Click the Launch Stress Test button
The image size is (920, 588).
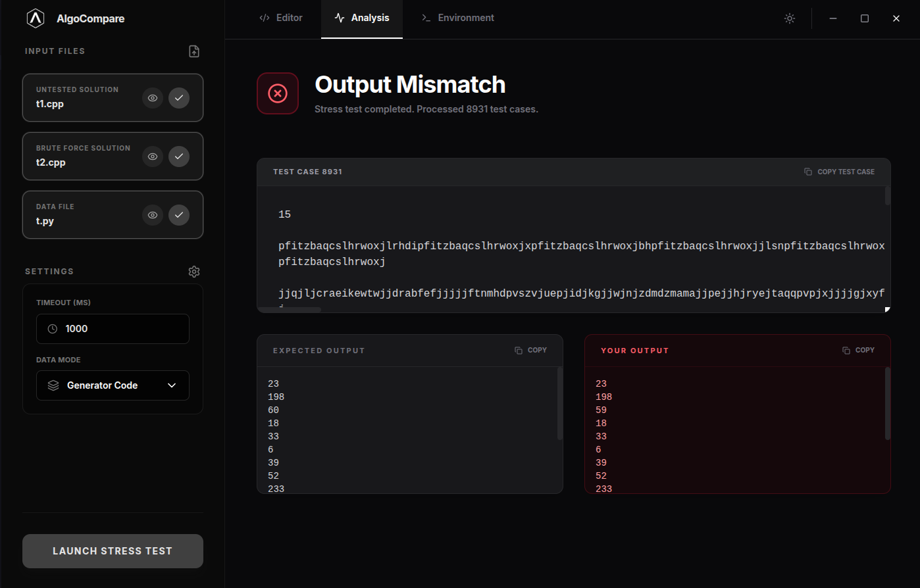[x=113, y=551]
